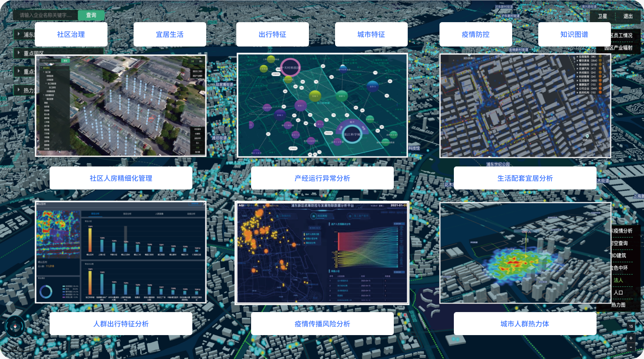
Task: Expand the 热力 tree item arrow
Action: [19, 90]
